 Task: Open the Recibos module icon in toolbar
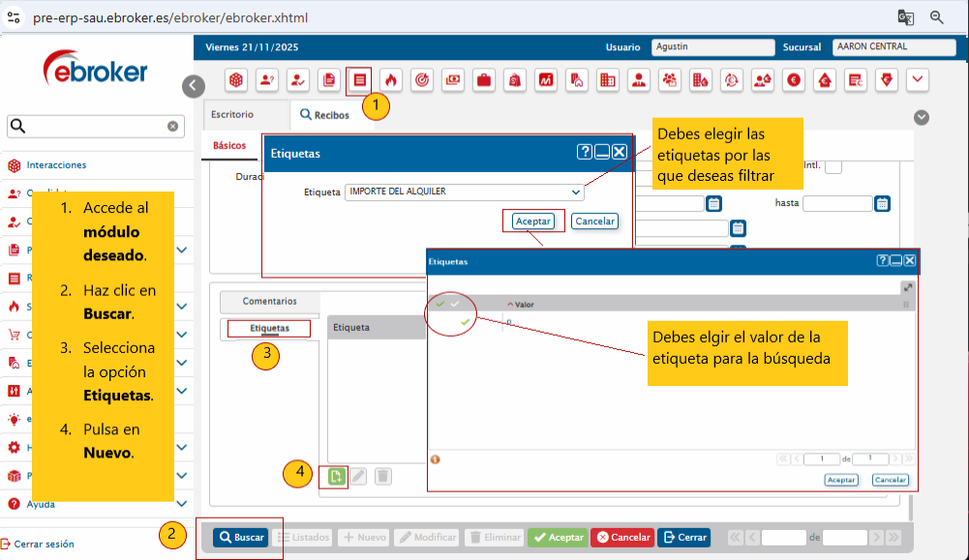pyautogui.click(x=359, y=80)
